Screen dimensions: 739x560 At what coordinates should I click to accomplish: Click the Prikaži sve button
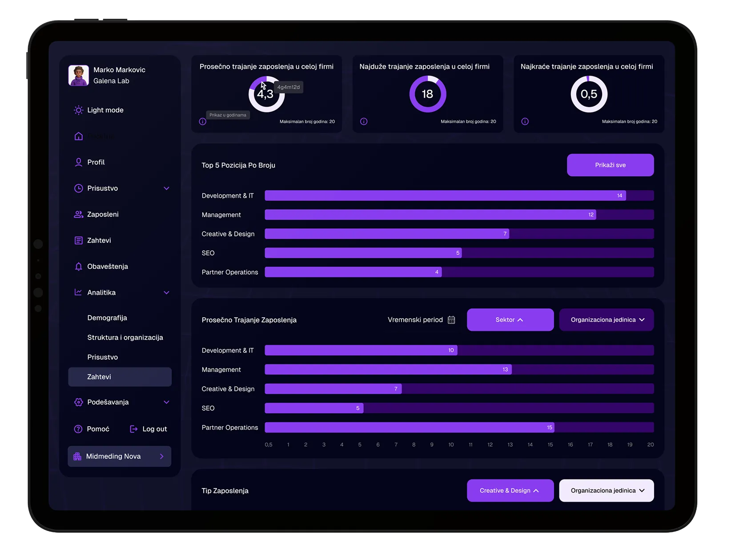point(610,165)
